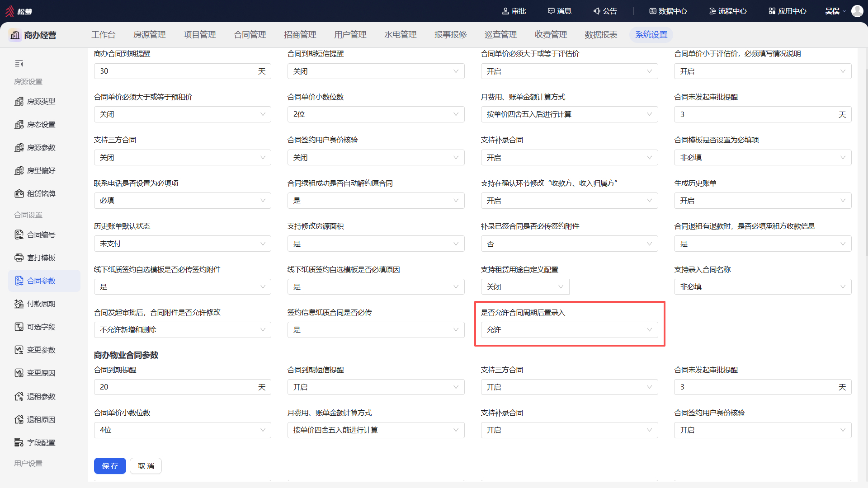868x488 pixels.
Task: Click the 商办合同到期提醒 field with 30
Action: pos(182,71)
